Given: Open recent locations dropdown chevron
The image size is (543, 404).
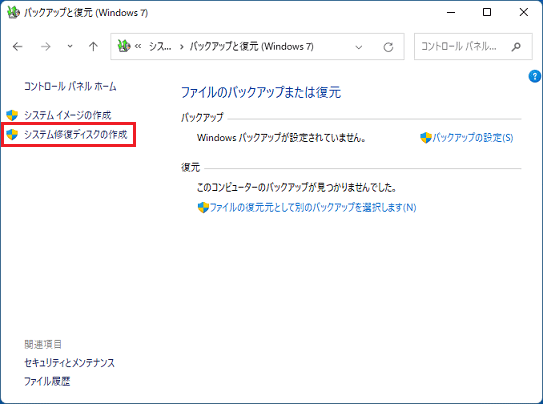Looking at the screenshot, I should pyautogui.click(x=70, y=46).
